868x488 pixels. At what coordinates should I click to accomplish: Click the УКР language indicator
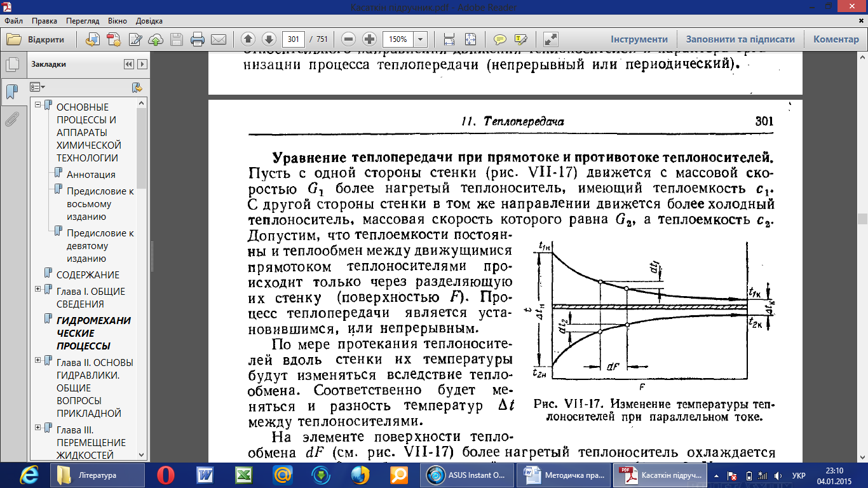tap(799, 475)
